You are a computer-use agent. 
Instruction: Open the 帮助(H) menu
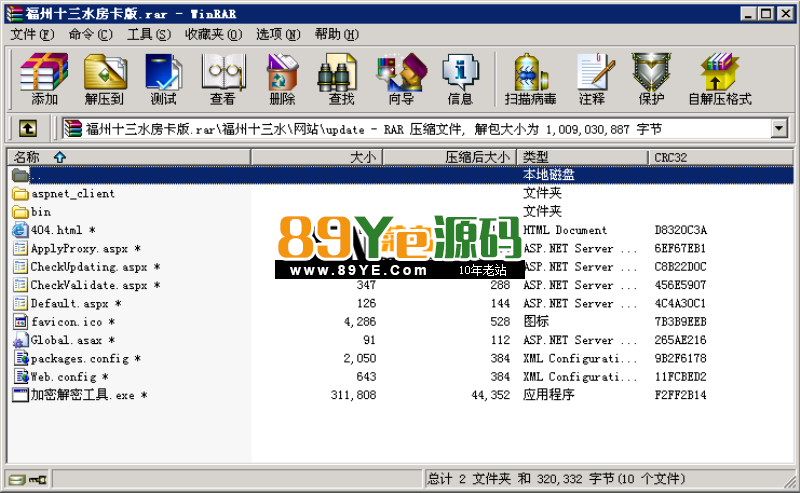pos(336,35)
